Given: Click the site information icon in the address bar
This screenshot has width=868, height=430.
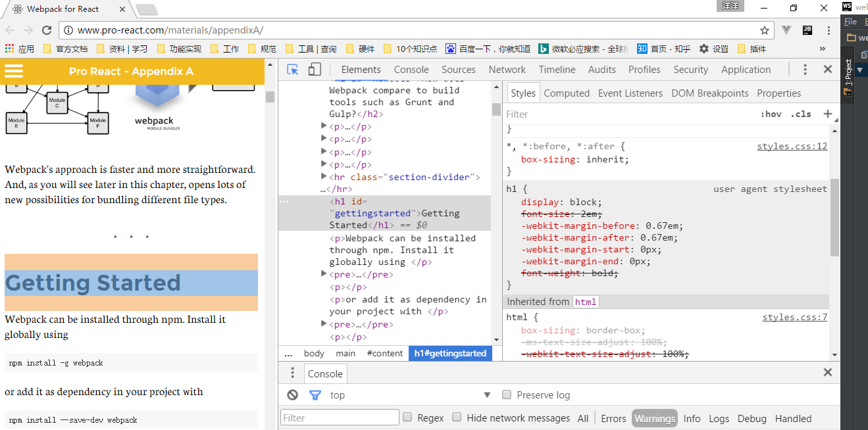Looking at the screenshot, I should (x=68, y=30).
